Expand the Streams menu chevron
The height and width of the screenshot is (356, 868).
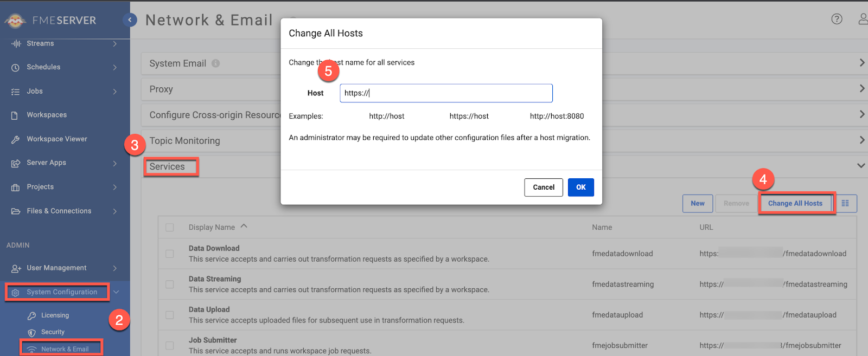[114, 44]
